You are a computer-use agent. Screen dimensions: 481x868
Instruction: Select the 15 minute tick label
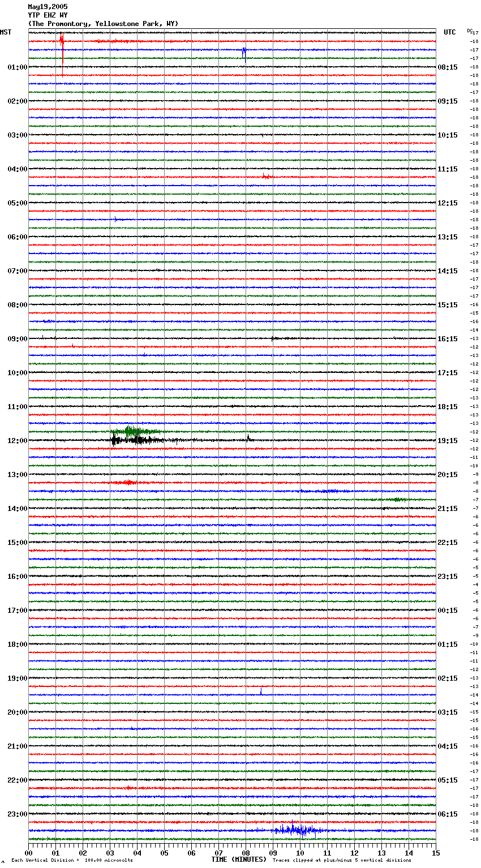436,853
